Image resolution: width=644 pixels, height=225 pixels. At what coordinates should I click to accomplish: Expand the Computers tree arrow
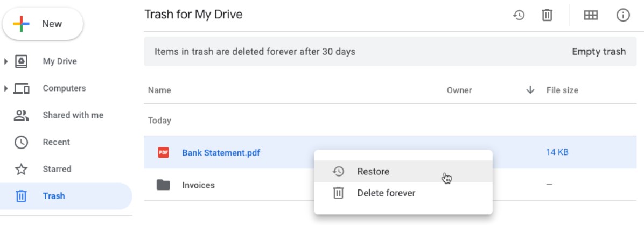(x=6, y=88)
